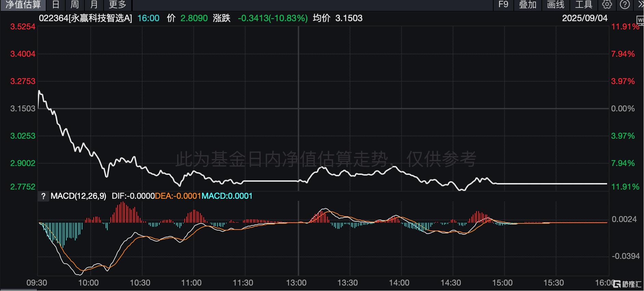
Task: Click the change value -0.3413(-10.83%)
Action: coord(273,18)
